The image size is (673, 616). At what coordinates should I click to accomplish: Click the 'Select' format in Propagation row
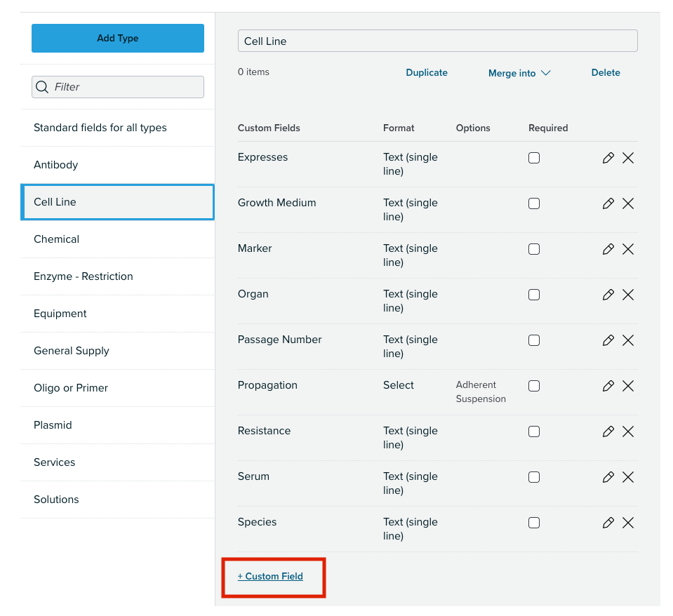[399, 385]
